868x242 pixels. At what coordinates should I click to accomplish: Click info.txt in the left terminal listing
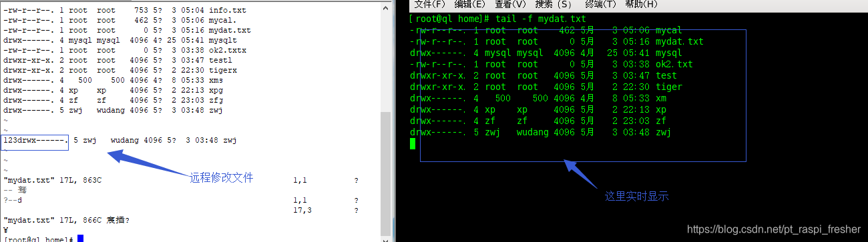[x=227, y=11]
